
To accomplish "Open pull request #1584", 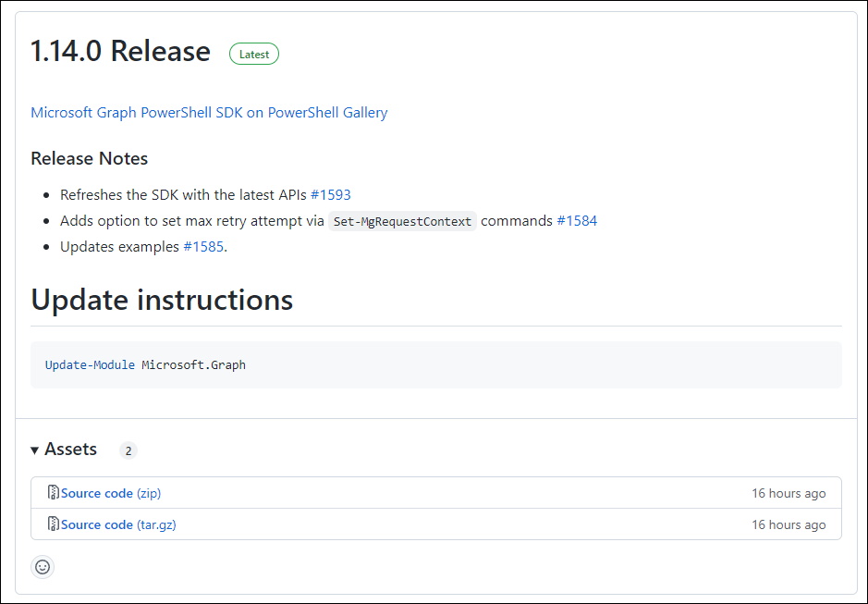I will tap(577, 220).
